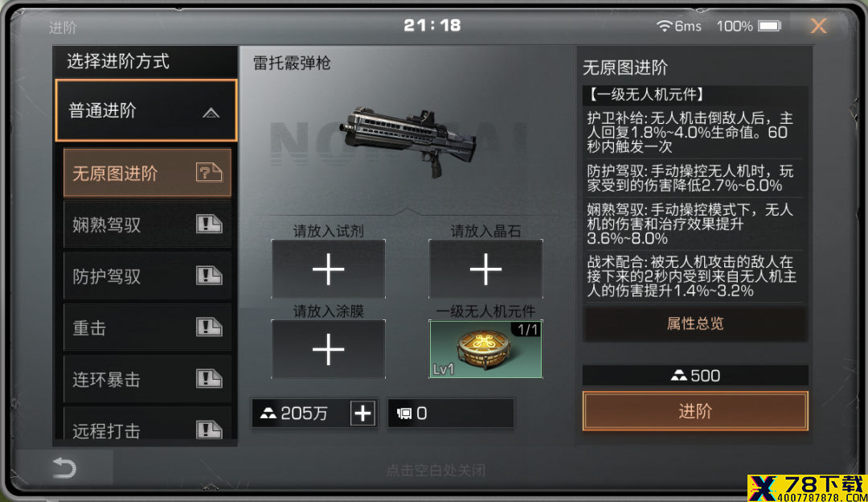Add currency with the plus next to 205万

(362, 414)
